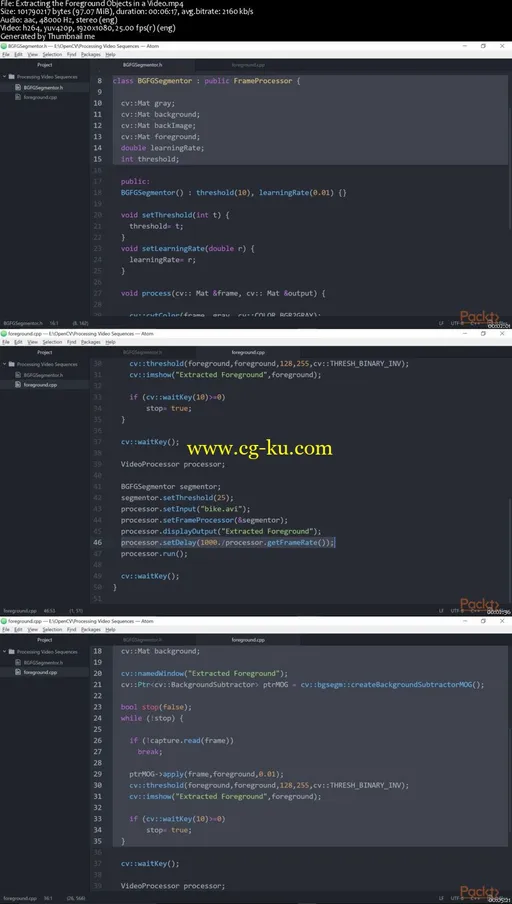This screenshot has width=512, height=904.
Task: Switch to the foreground.cpp editor tab in the top frame
Action: [248, 65]
